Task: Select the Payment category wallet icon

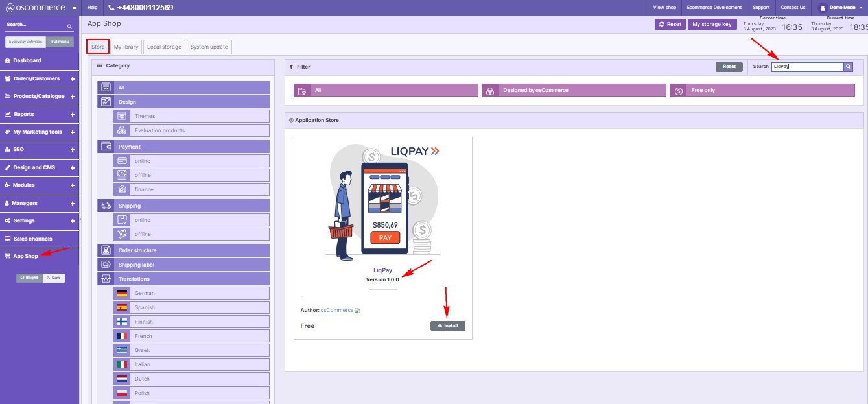Action: [106, 147]
